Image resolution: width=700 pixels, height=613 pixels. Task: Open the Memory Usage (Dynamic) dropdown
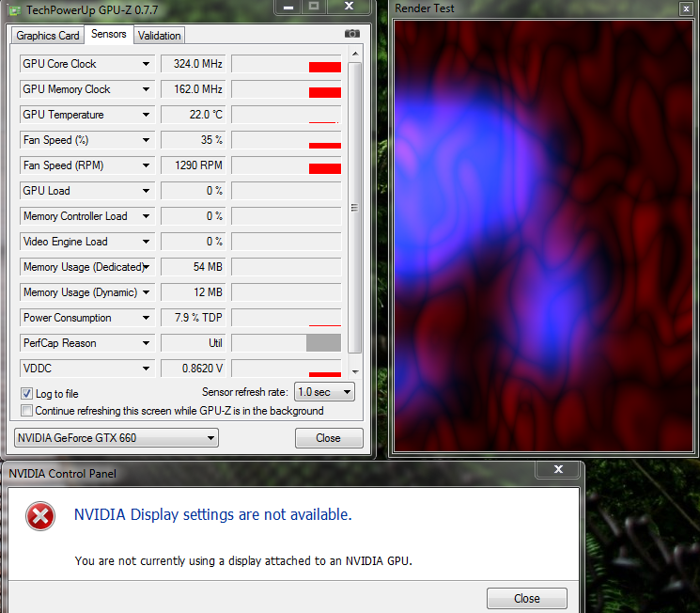[x=146, y=292]
